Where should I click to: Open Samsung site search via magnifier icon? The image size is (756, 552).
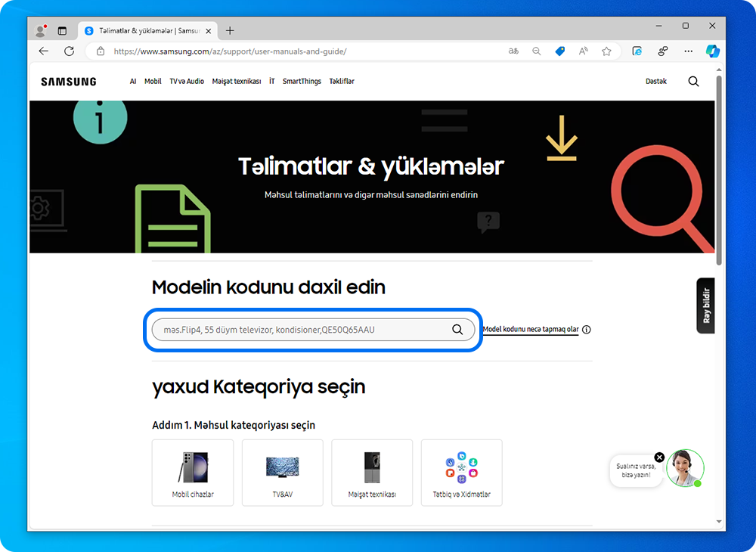tap(693, 81)
